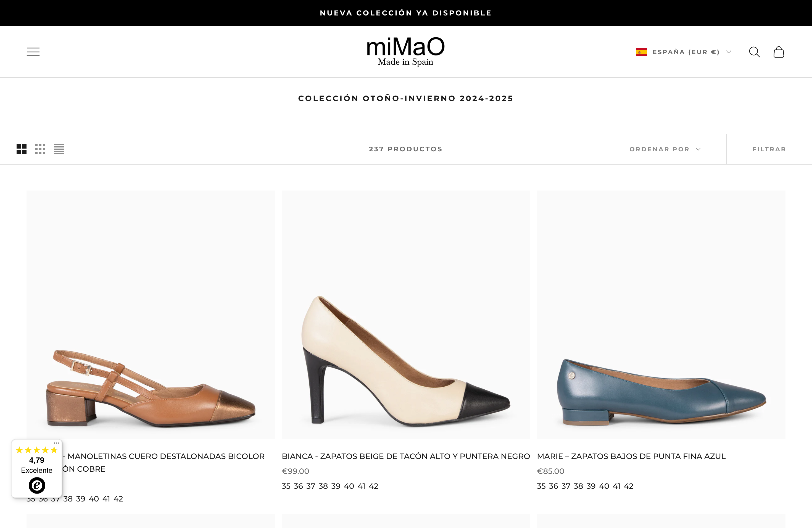Open the Filtrar filter panel
812x528 pixels.
coord(769,149)
